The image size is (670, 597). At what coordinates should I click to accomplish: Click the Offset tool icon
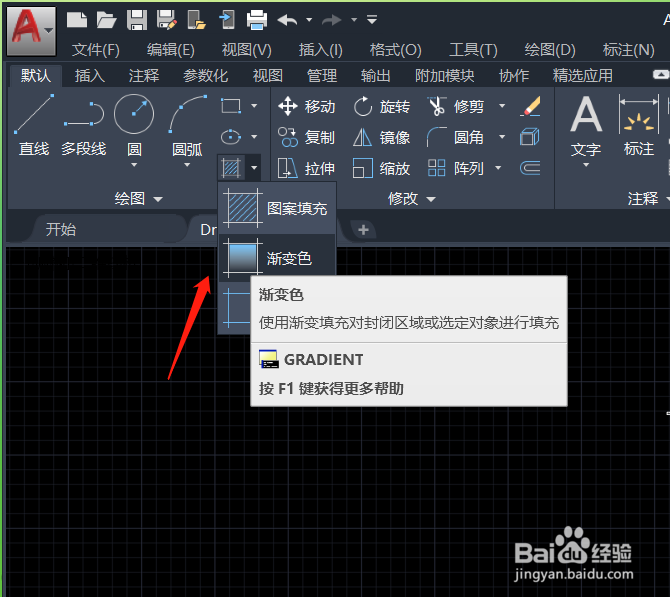530,168
